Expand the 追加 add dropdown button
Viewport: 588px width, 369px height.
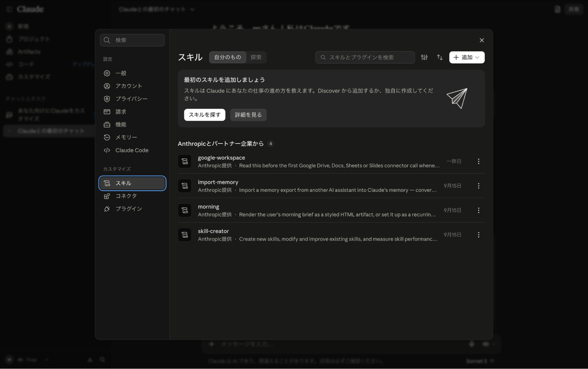pyautogui.click(x=467, y=57)
